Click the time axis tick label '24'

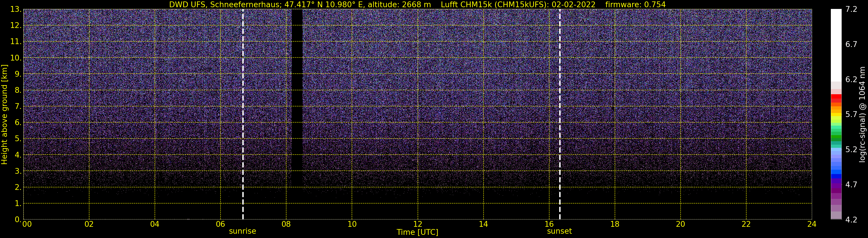[812, 224]
